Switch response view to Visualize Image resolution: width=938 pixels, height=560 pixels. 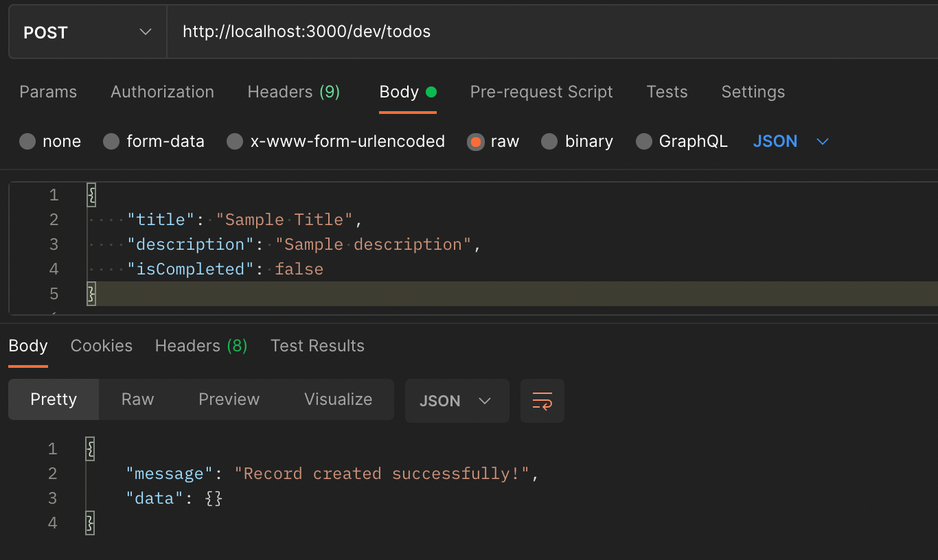pyautogui.click(x=339, y=399)
